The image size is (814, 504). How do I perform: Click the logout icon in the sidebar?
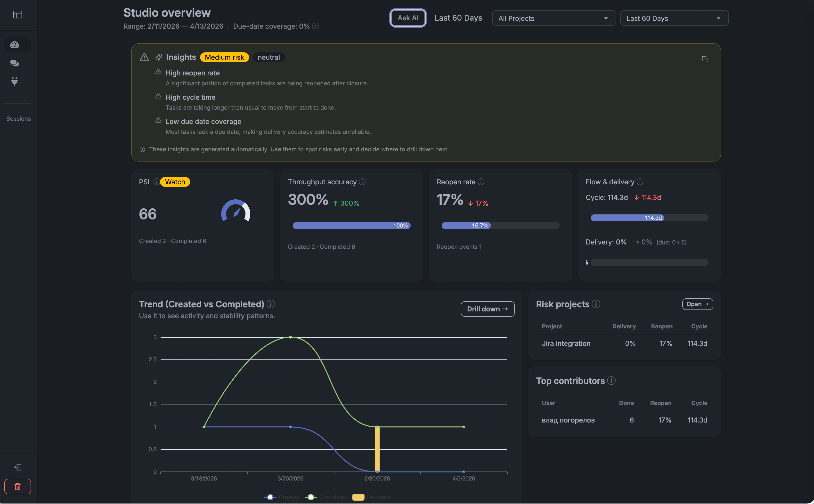tap(18, 467)
